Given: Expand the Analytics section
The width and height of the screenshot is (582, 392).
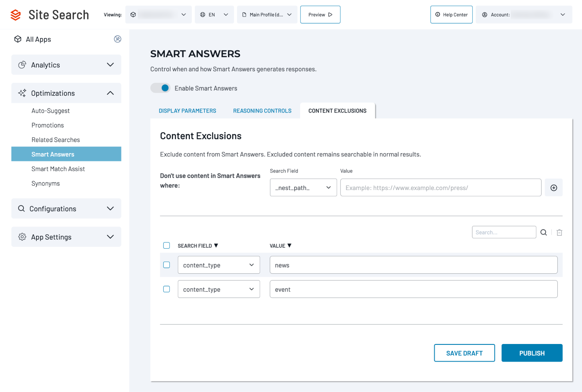Looking at the screenshot, I should [x=66, y=65].
